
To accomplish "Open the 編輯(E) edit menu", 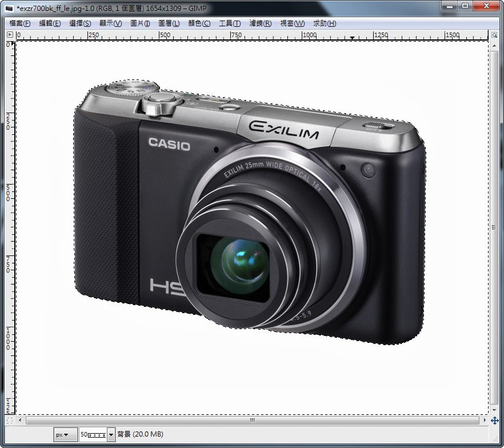I will click(x=50, y=23).
